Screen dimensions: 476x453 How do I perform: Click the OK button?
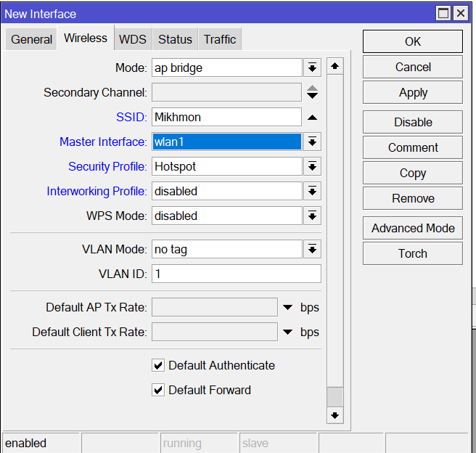tap(413, 41)
